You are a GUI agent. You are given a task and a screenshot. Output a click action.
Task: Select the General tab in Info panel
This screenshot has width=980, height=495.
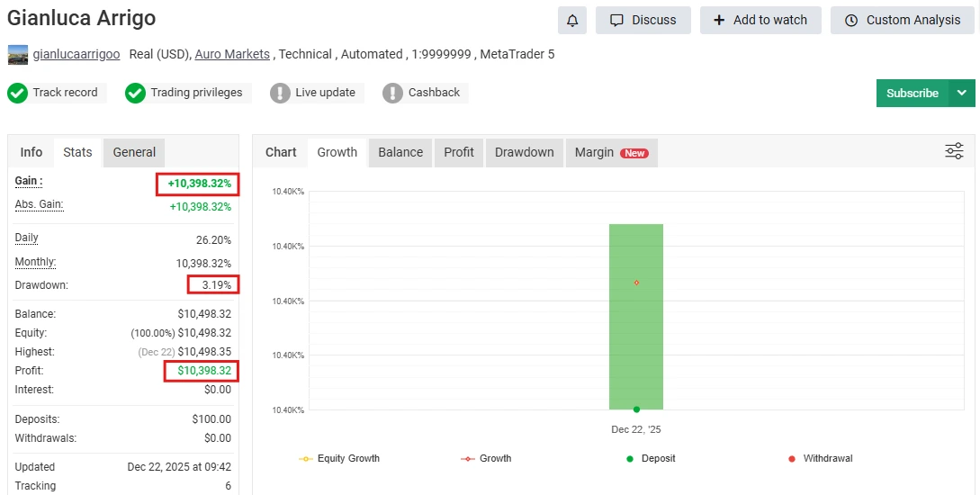tap(134, 152)
